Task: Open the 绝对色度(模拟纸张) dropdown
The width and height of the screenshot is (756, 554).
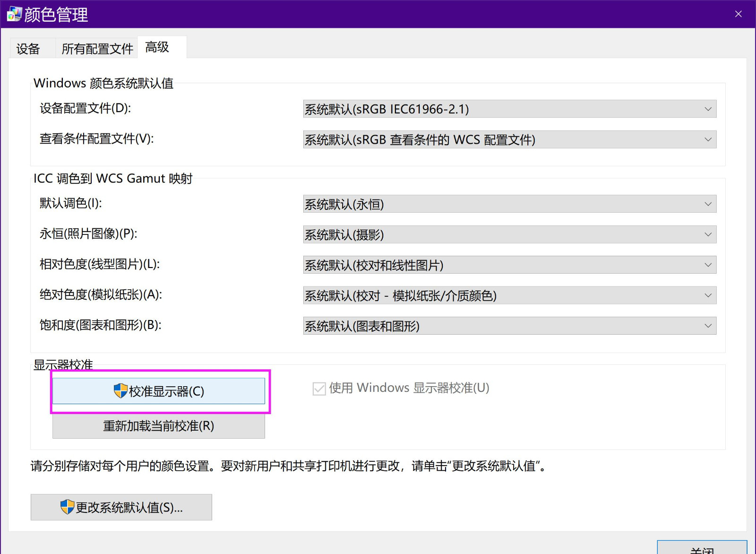Action: pyautogui.click(x=510, y=295)
